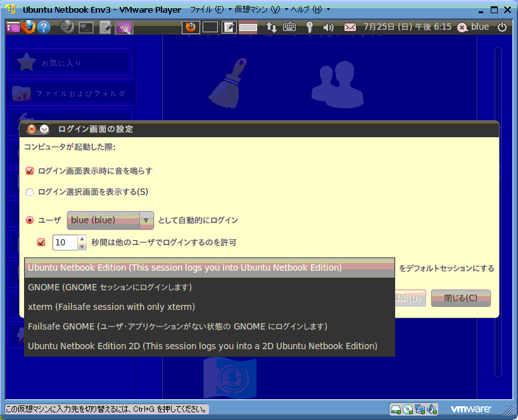This screenshot has width=518, height=420.
Task: Click the purple keyboard launcher icon
Action: (124, 27)
